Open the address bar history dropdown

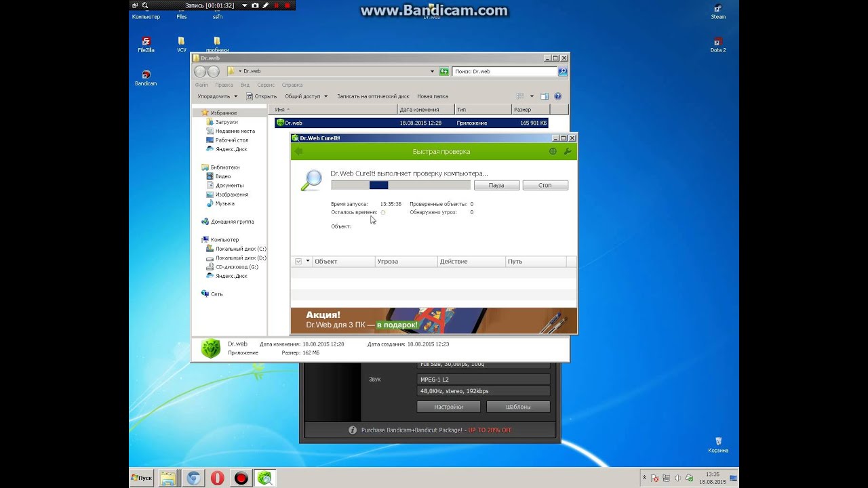pos(433,71)
